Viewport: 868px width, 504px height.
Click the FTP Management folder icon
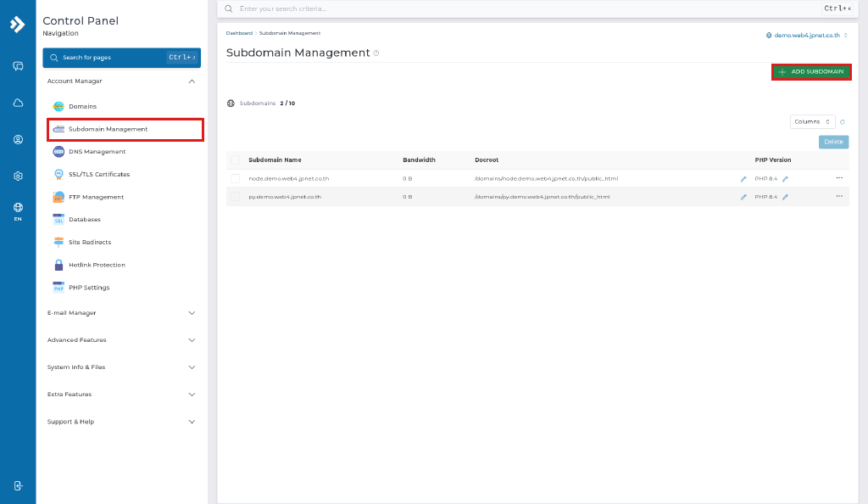coord(58,197)
